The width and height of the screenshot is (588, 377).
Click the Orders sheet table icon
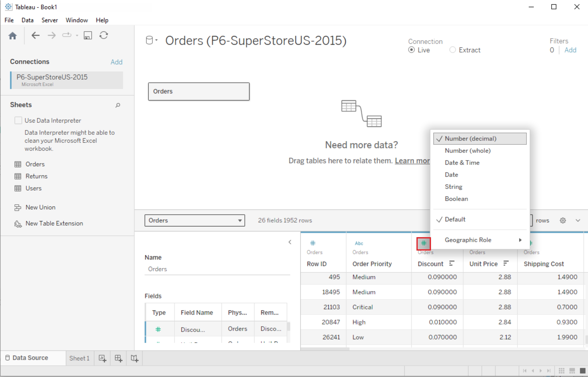[18, 164]
